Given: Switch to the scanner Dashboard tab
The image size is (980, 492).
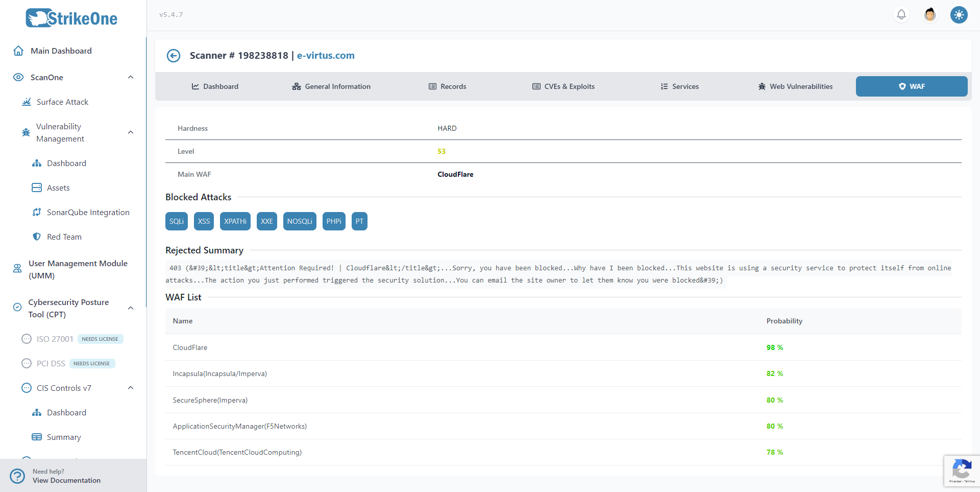Looking at the screenshot, I should click(215, 86).
